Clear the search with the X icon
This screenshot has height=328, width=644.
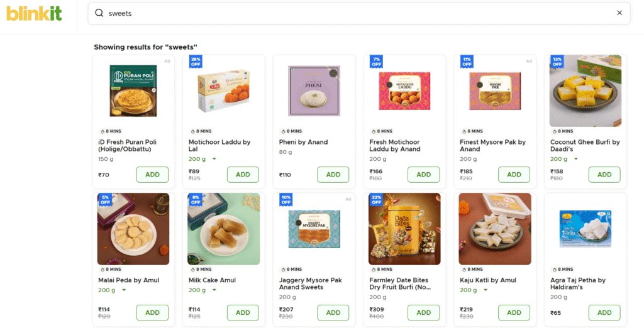[x=619, y=13]
